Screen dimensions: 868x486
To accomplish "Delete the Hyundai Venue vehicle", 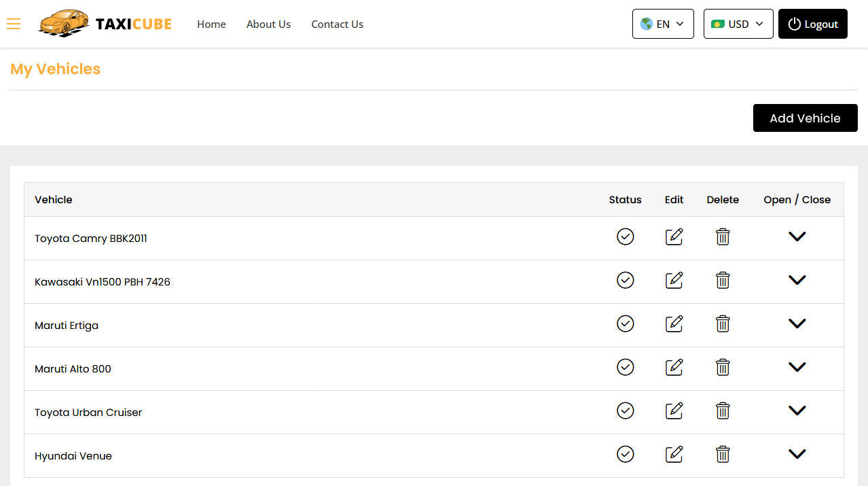I will (723, 454).
